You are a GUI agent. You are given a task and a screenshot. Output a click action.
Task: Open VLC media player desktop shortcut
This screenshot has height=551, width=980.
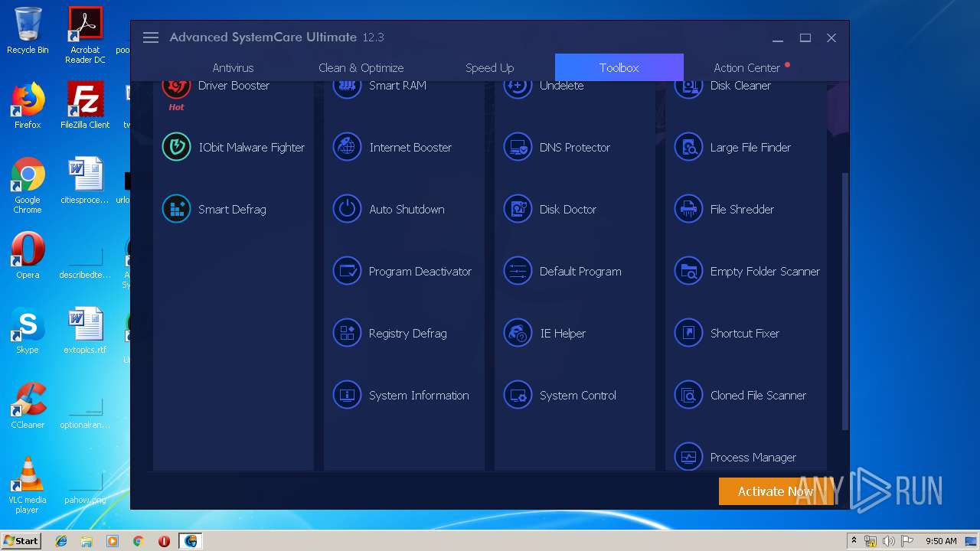coord(28,485)
